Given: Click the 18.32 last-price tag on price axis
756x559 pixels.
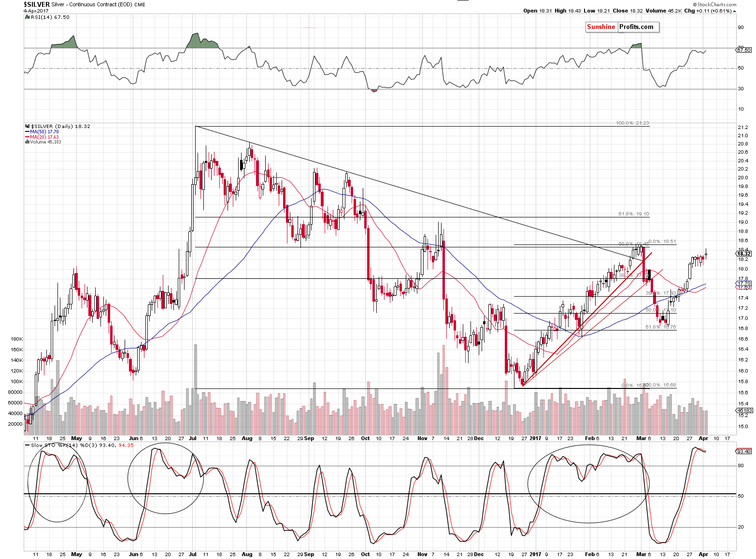Looking at the screenshot, I should (743, 254).
